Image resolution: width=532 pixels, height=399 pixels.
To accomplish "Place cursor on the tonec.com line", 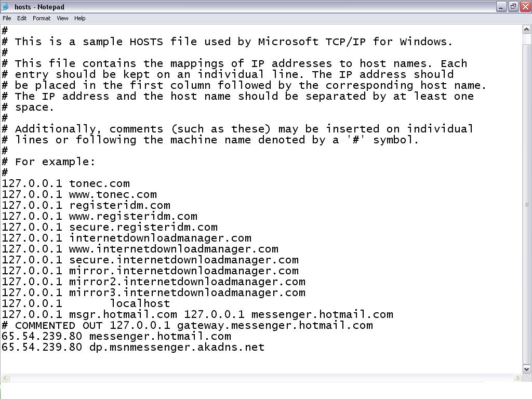I will [x=99, y=183].
